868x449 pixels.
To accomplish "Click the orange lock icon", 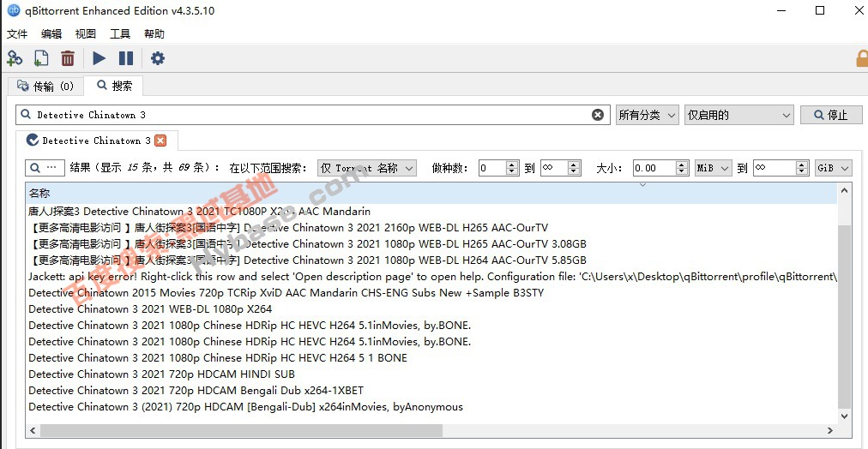I will [862, 58].
